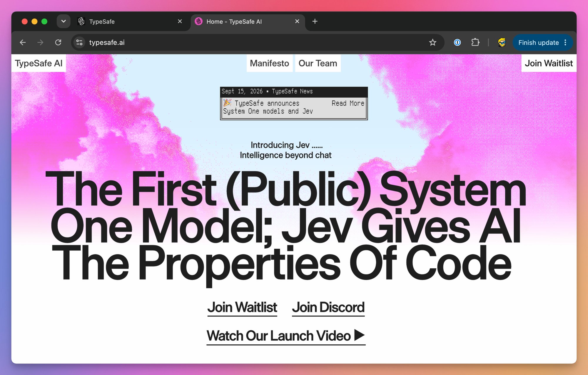This screenshot has width=588, height=375.
Task: Expand the tab search dropdown chevron
Action: coord(64,21)
